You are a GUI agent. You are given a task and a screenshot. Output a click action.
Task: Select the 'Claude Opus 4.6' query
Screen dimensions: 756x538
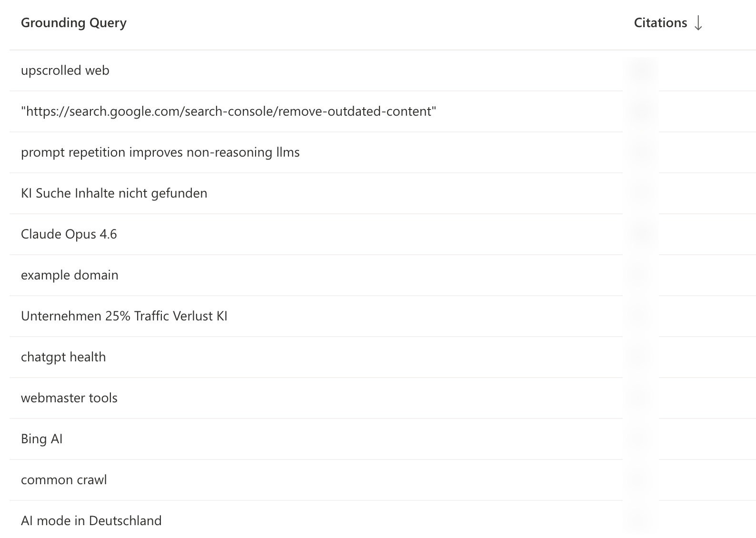coord(70,234)
